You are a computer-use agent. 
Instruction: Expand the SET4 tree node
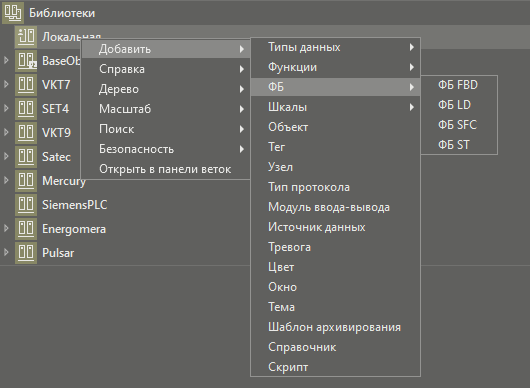(6, 108)
